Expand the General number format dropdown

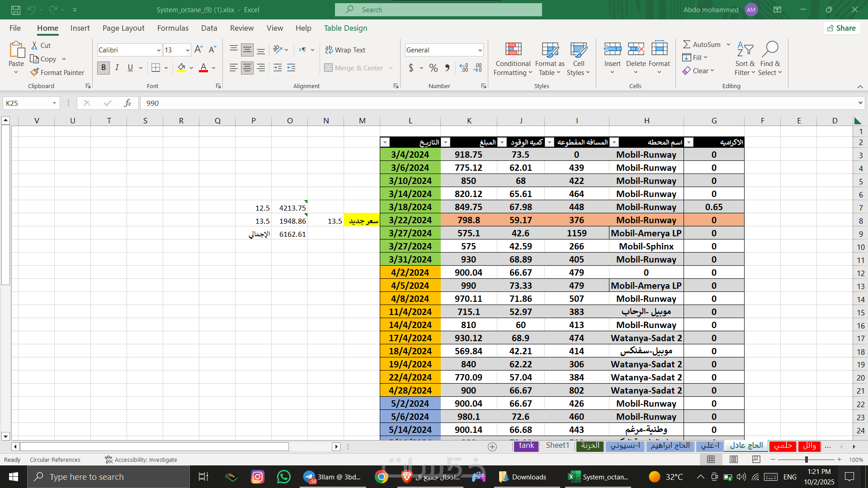480,50
